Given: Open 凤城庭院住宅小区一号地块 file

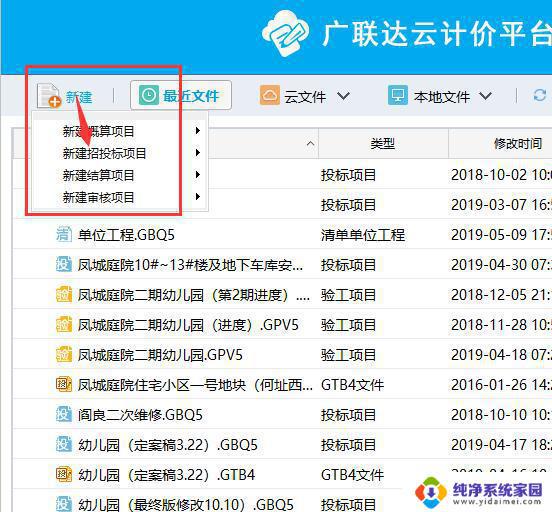Looking at the screenshot, I should (x=195, y=385).
